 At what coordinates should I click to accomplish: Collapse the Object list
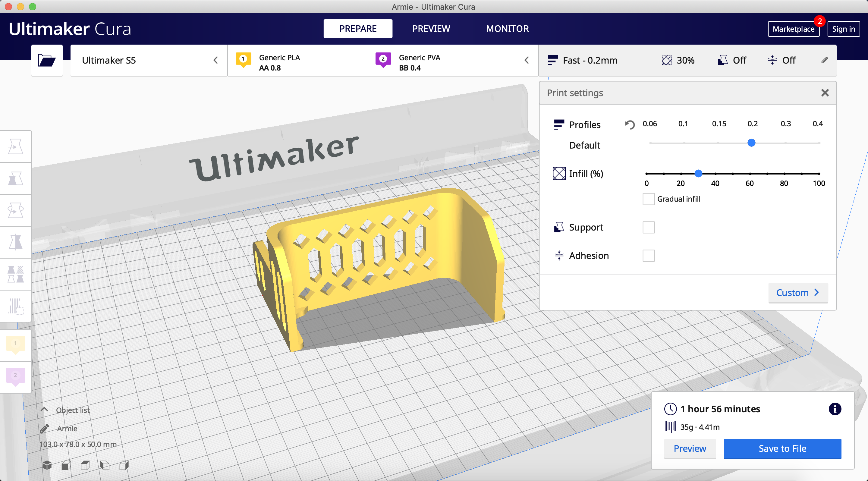tap(44, 410)
